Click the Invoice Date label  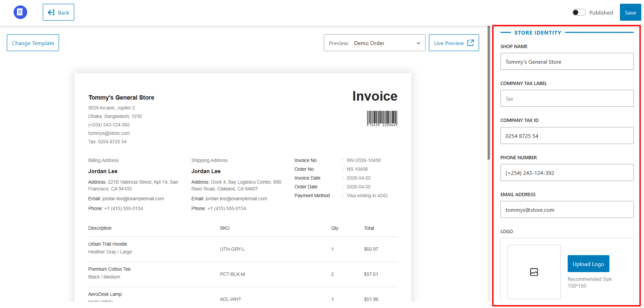[x=307, y=178]
